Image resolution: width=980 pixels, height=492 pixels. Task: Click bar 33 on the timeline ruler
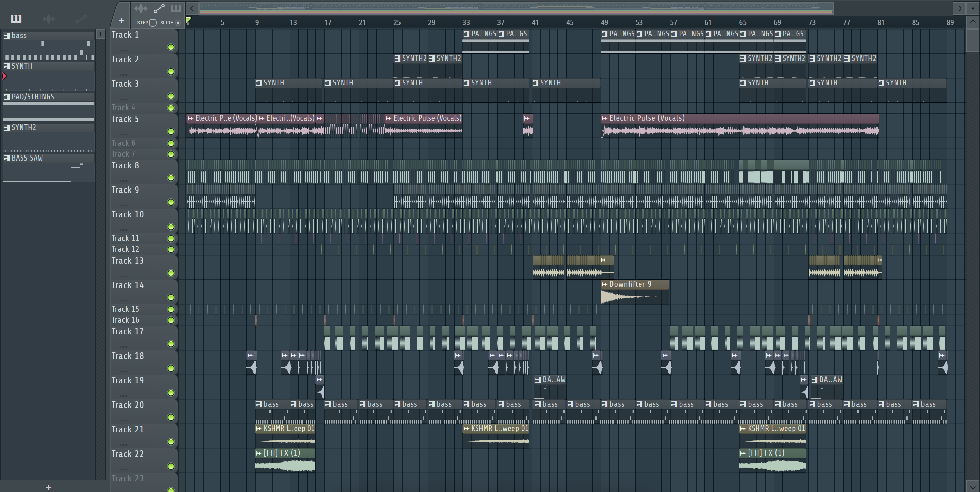point(466,22)
